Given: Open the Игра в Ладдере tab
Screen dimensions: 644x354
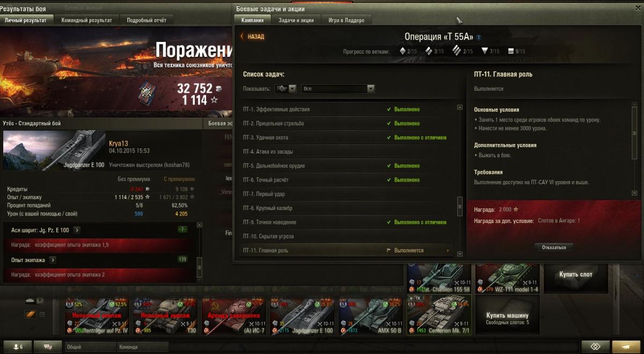Looking at the screenshot, I should click(x=346, y=20).
